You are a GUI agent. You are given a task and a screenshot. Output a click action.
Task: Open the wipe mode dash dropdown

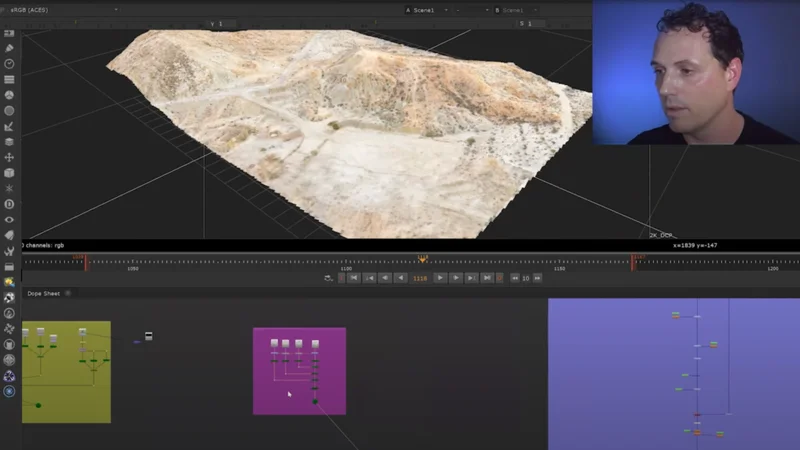point(472,10)
